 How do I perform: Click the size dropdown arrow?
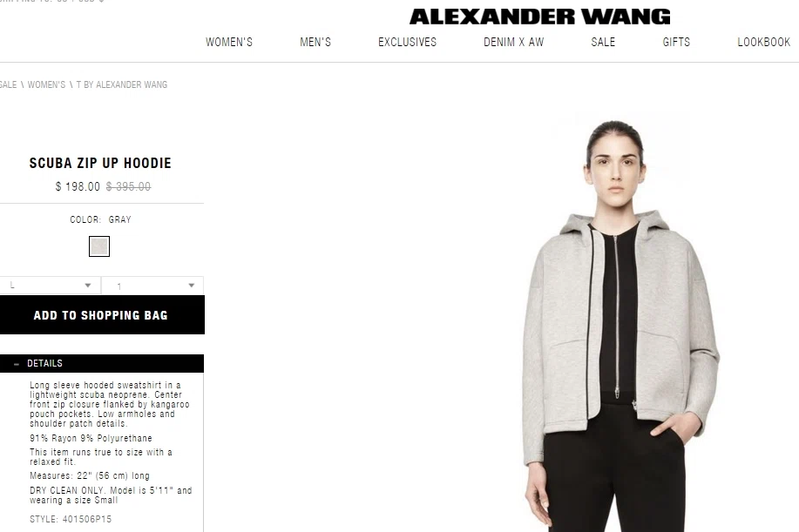(88, 286)
